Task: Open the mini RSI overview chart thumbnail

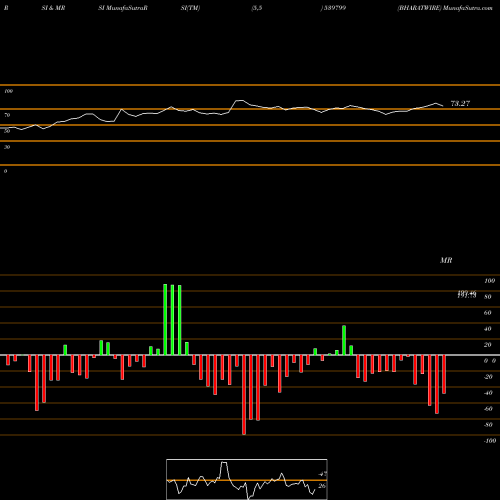Action: (x=247, y=479)
